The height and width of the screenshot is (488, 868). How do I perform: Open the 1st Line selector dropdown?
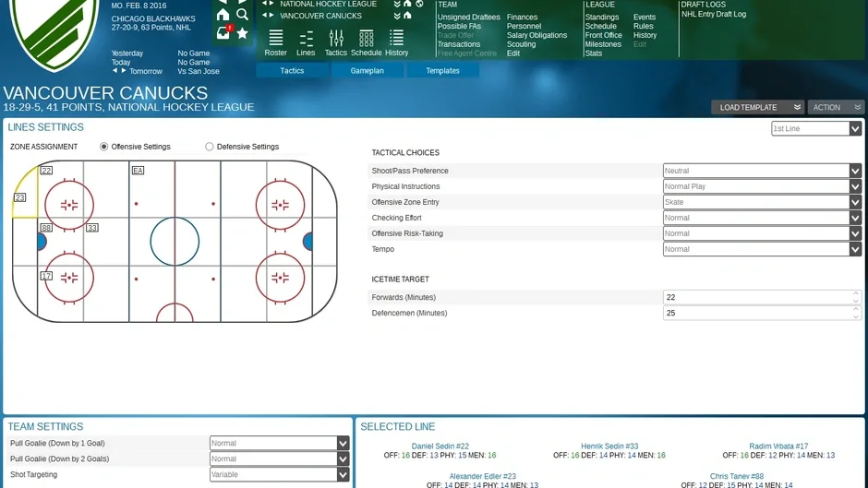pyautogui.click(x=816, y=128)
